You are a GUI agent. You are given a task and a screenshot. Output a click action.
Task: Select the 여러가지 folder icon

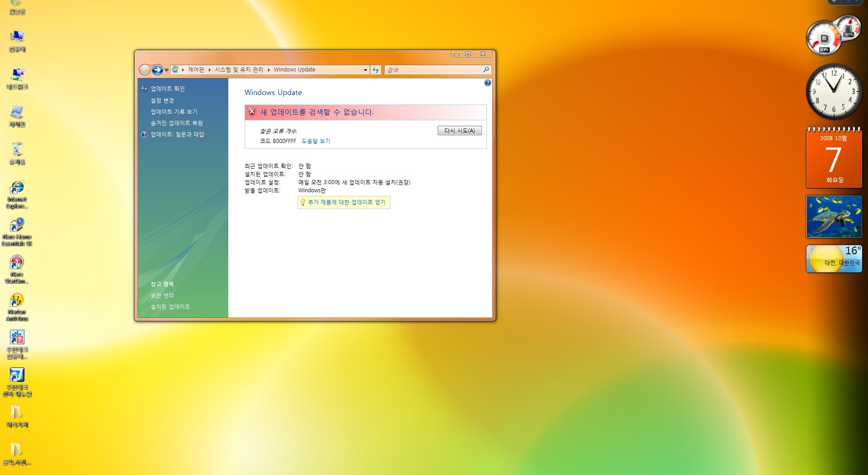click(x=17, y=416)
